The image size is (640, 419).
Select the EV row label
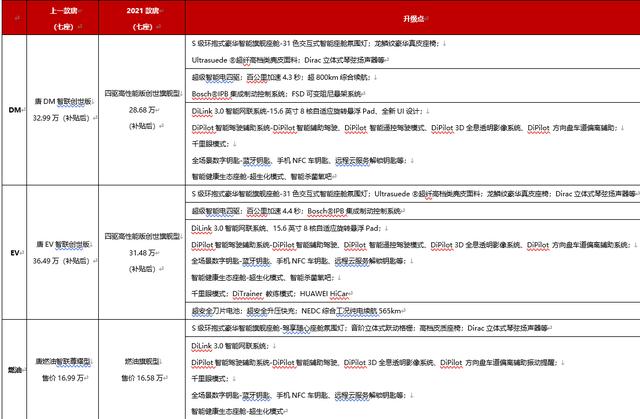tap(17, 252)
